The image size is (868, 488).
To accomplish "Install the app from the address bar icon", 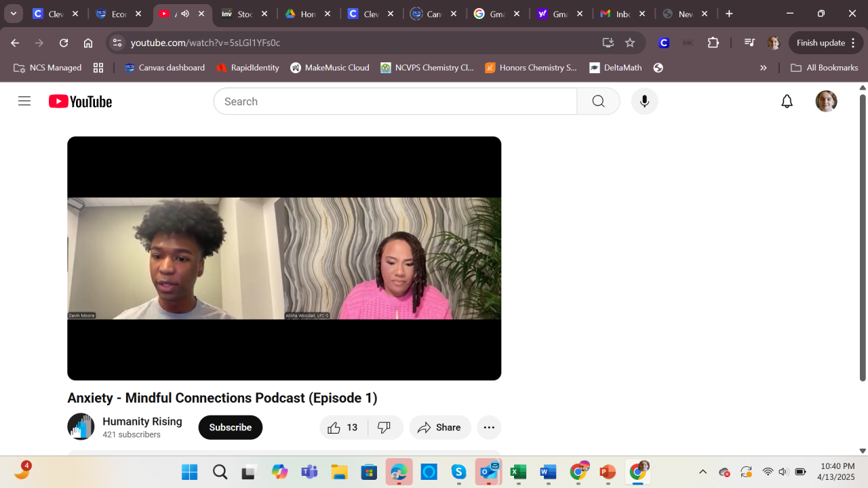I will coord(608,43).
